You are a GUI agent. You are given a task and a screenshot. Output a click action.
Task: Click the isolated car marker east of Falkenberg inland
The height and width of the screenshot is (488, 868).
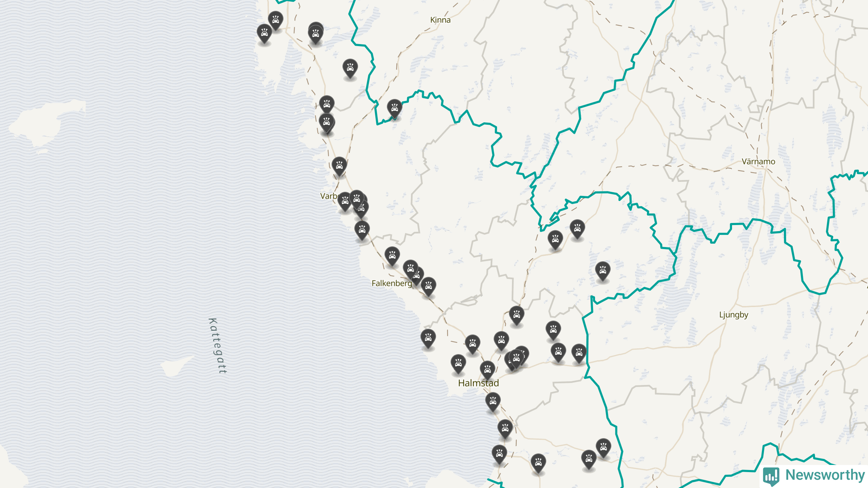pyautogui.click(x=603, y=271)
